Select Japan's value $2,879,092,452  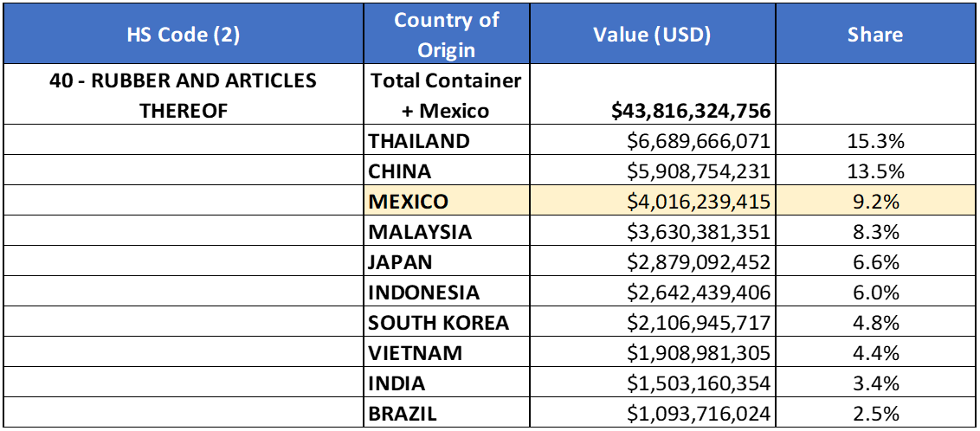point(700,262)
